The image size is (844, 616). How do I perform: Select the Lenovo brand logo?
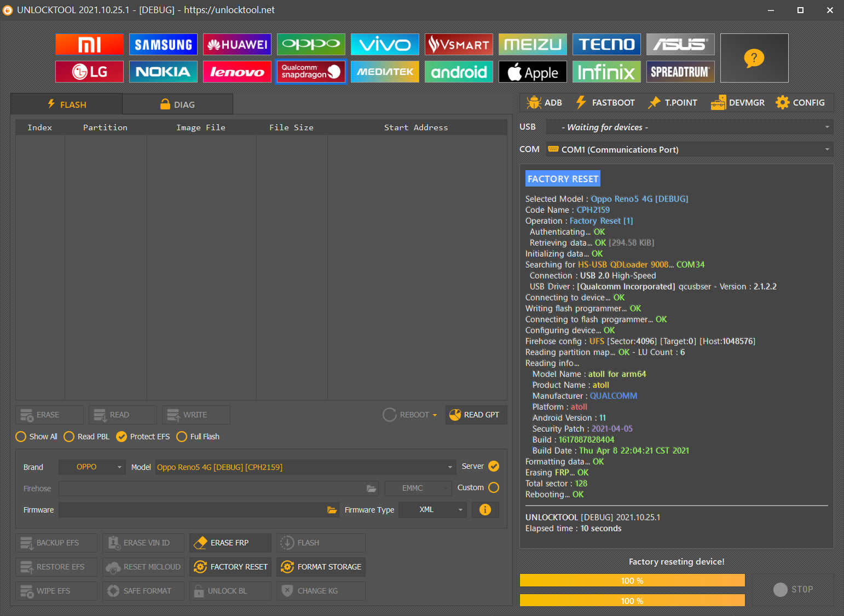click(x=237, y=72)
